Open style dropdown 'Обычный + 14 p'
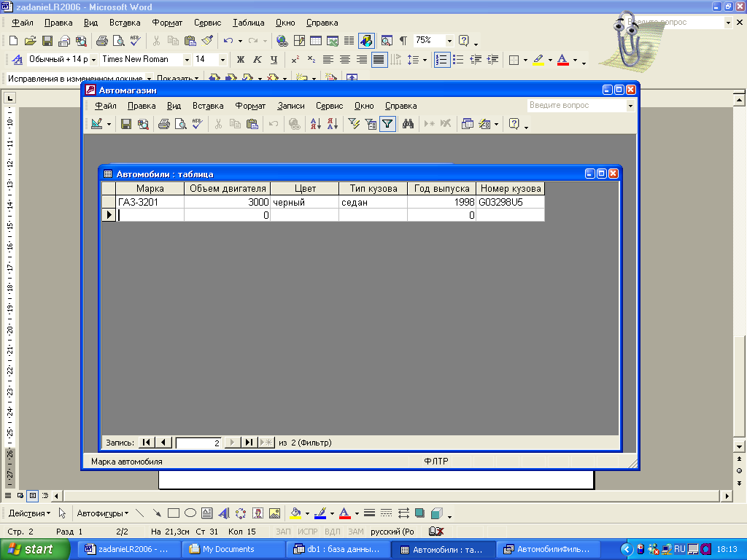The height and width of the screenshot is (560, 747). click(93, 60)
